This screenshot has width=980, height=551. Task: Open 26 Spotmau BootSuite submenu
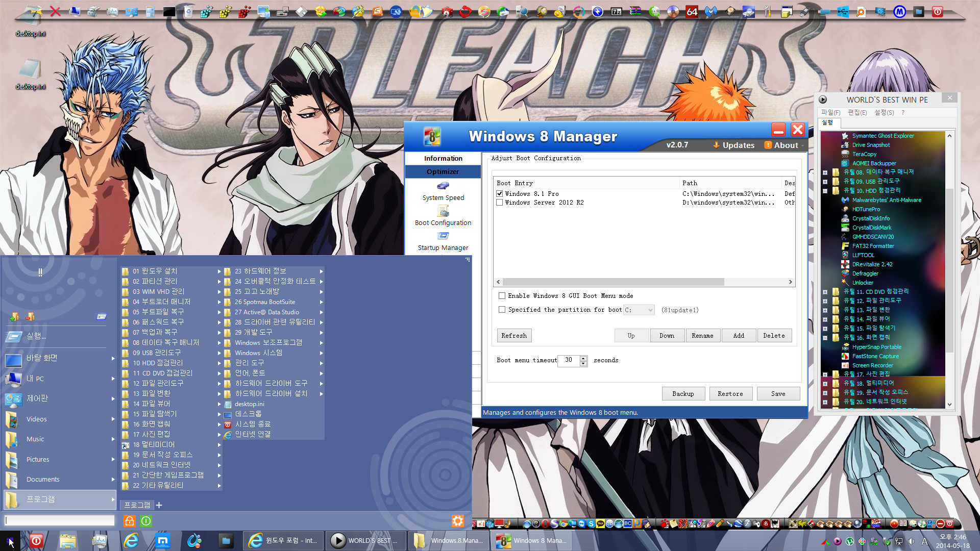pos(274,302)
